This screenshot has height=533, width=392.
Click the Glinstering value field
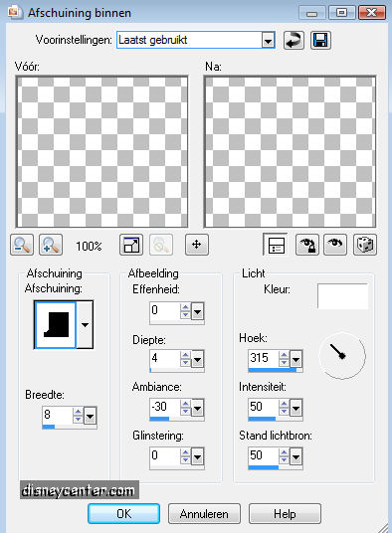pos(164,455)
